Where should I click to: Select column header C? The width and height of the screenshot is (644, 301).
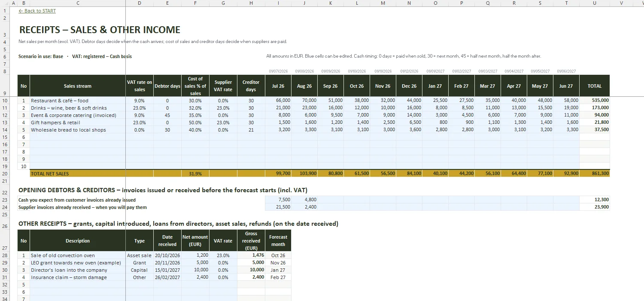click(x=78, y=3)
